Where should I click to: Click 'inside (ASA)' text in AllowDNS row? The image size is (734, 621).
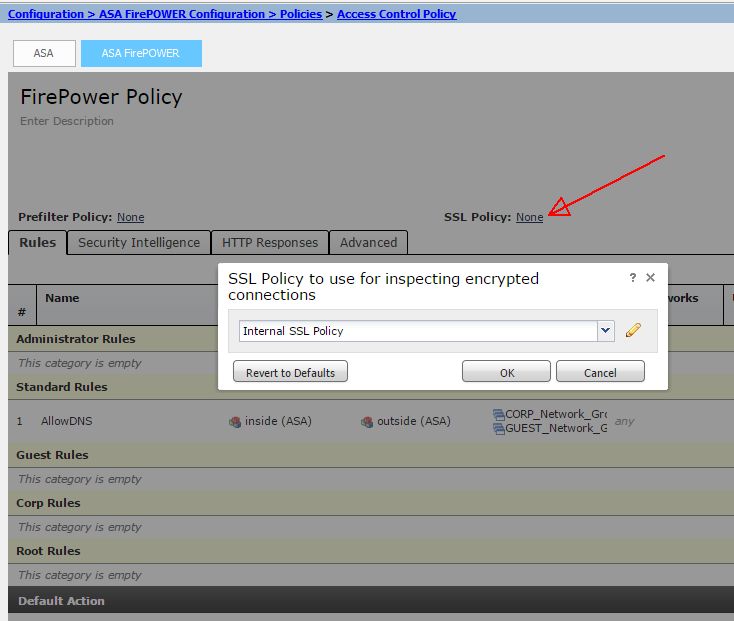278,421
